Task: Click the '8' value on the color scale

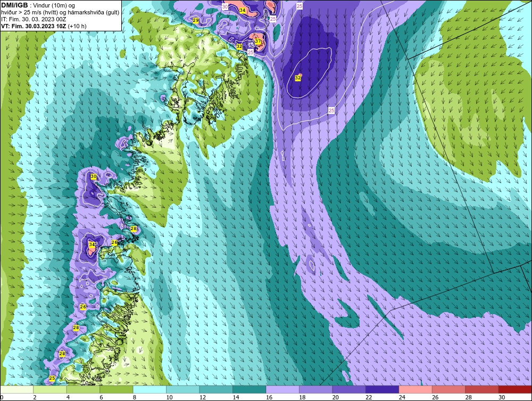Action: (x=135, y=397)
